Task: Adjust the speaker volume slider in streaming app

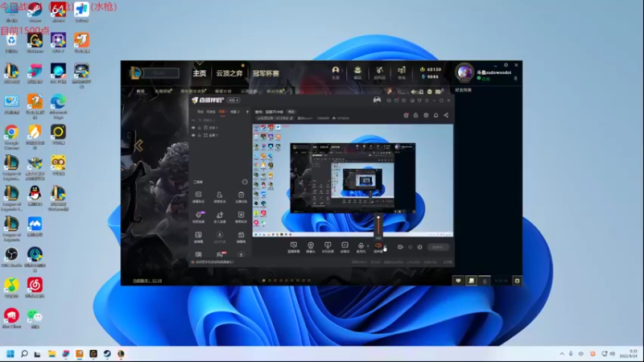Action: (378, 226)
